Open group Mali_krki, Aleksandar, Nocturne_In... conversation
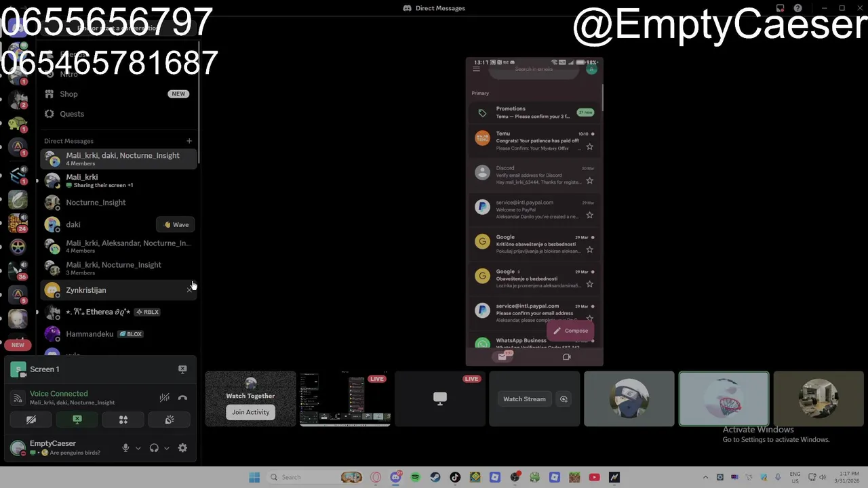This screenshot has height=488, width=868. pyautogui.click(x=119, y=246)
